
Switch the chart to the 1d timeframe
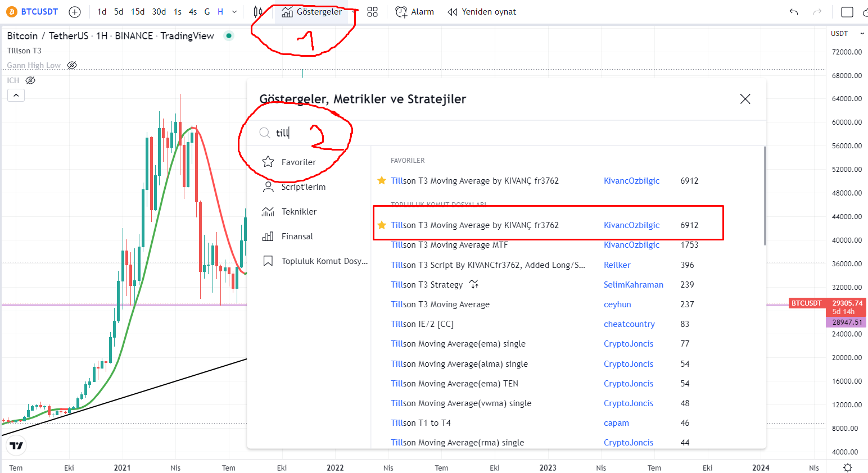(x=102, y=12)
